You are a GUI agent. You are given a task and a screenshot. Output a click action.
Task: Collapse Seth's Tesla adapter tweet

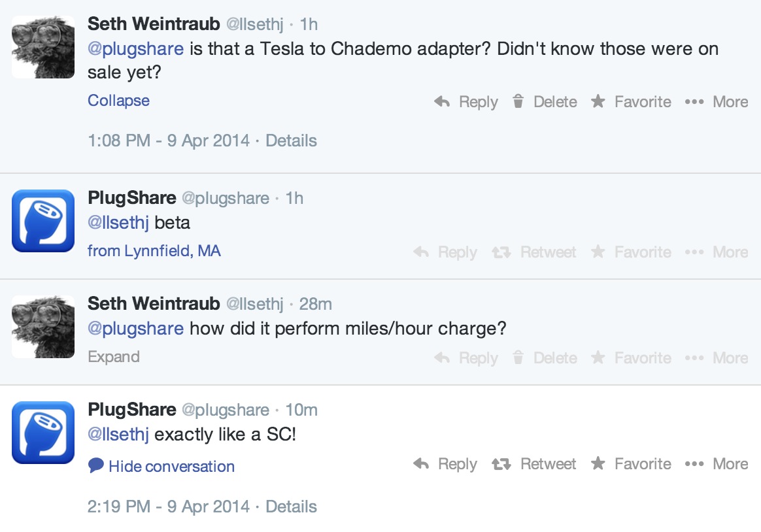(118, 101)
